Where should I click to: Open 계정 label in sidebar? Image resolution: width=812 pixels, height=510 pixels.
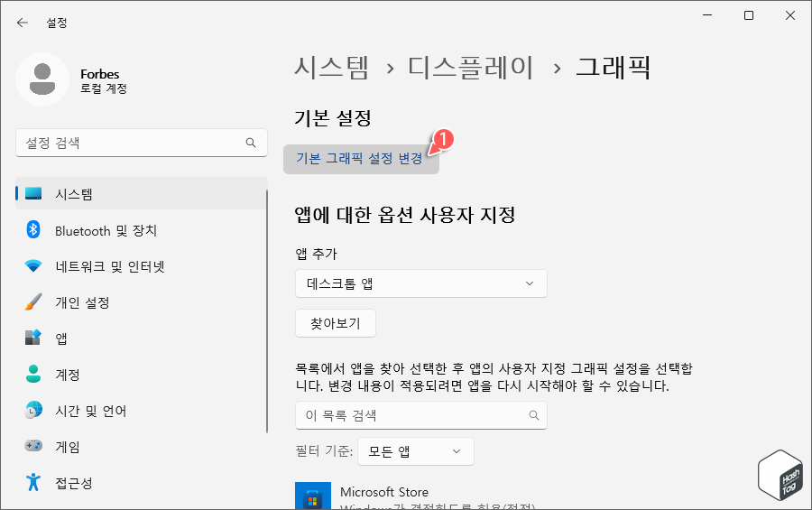point(68,375)
